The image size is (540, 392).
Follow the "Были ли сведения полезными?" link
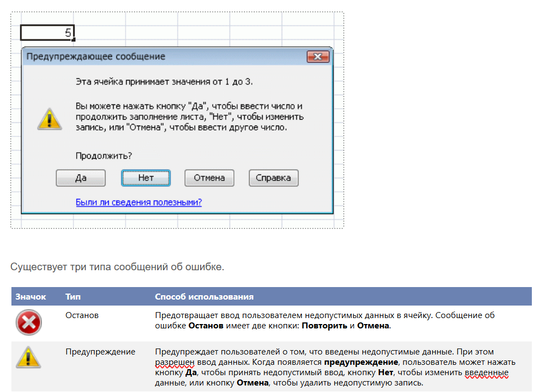coord(139,202)
